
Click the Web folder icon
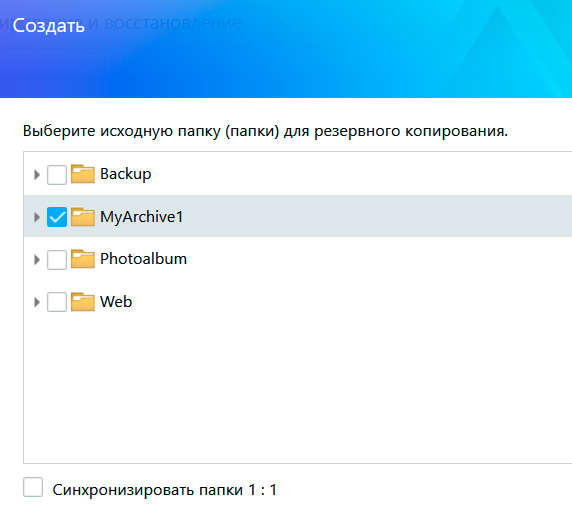tap(83, 302)
